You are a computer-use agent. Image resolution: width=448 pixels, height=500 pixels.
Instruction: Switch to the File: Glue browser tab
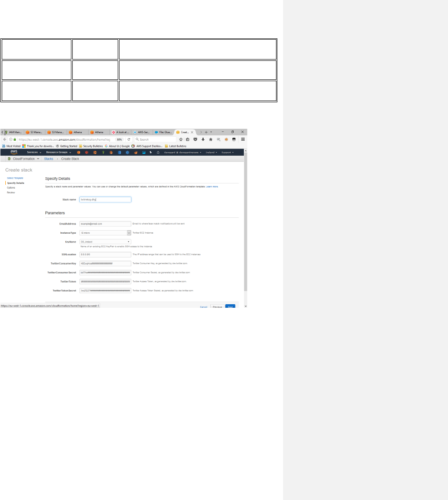click(163, 132)
